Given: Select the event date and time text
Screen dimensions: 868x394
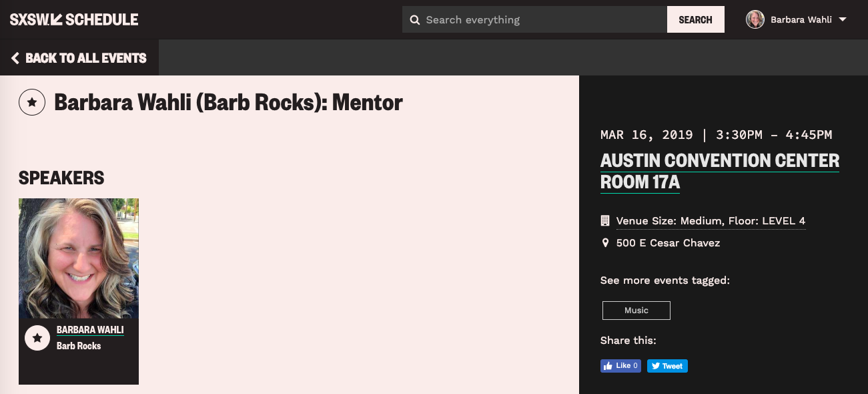Looking at the screenshot, I should pyautogui.click(x=716, y=135).
